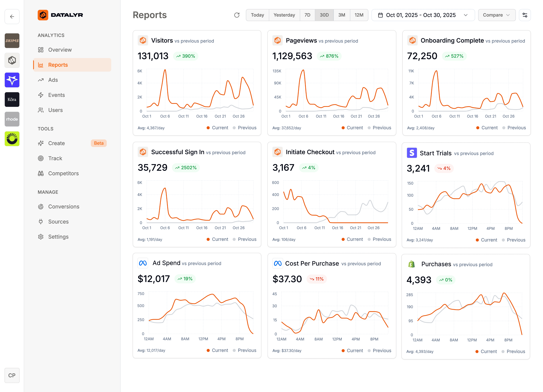Go to the Ads analytics page

pyautogui.click(x=53, y=80)
